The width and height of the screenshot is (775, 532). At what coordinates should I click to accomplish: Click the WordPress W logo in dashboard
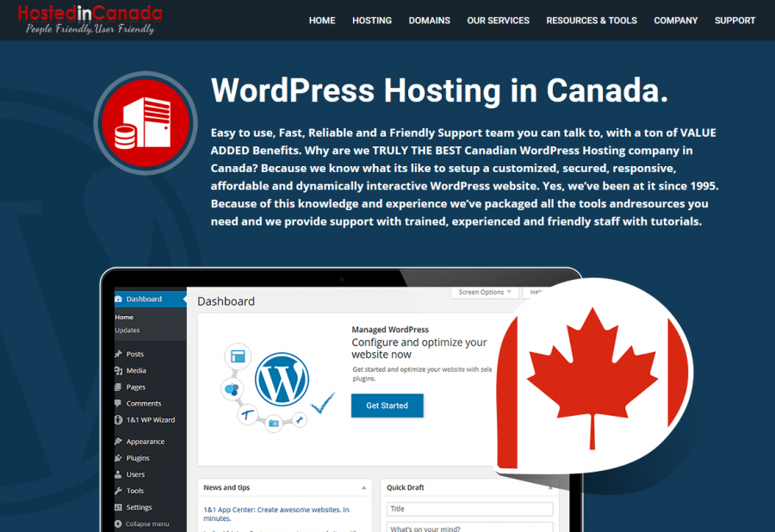pyautogui.click(x=282, y=379)
